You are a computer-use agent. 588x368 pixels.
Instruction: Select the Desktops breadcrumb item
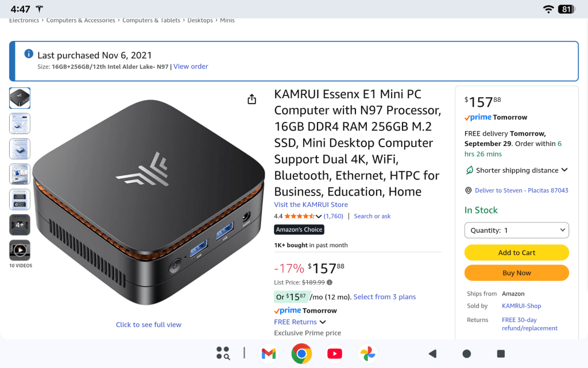tap(200, 20)
